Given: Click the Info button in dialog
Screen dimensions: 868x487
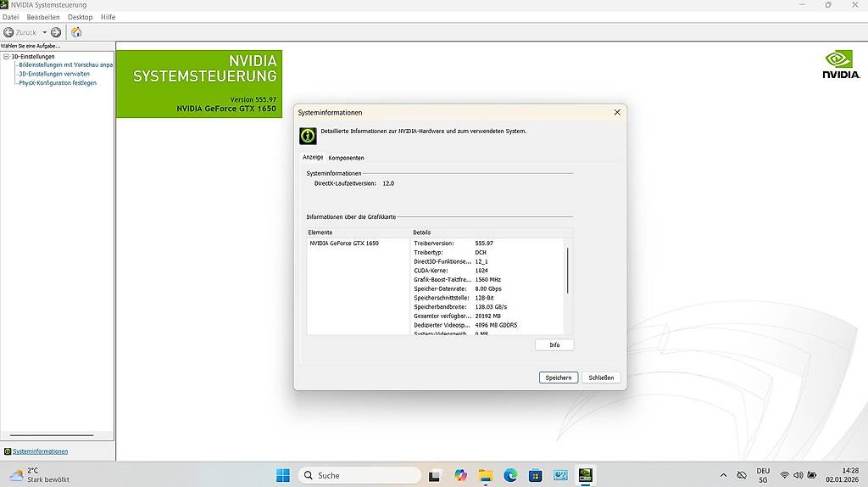Looking at the screenshot, I should click(554, 345).
